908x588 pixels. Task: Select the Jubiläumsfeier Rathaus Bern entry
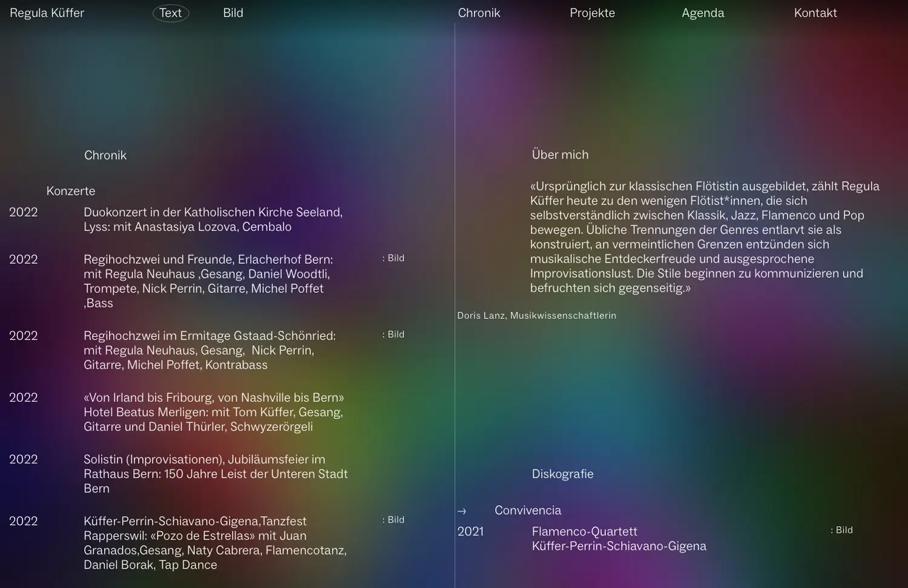tap(215, 474)
